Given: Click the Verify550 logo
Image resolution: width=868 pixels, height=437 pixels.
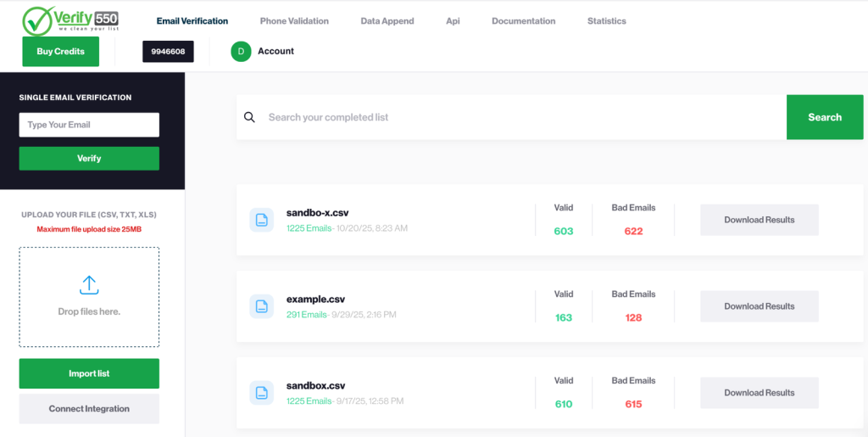Looking at the screenshot, I should point(70,20).
